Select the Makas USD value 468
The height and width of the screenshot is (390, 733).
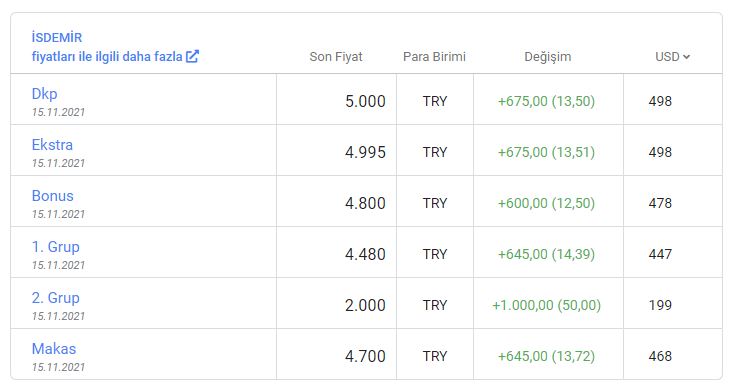point(660,356)
